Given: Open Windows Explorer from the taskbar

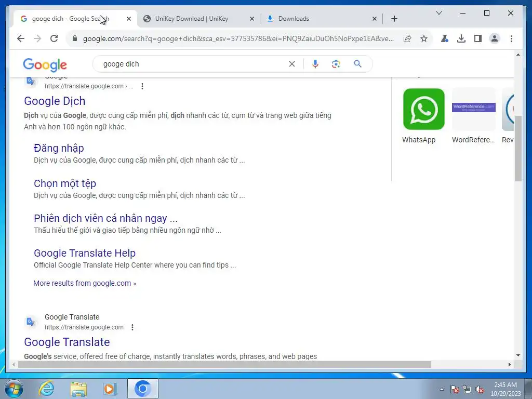Looking at the screenshot, I should (78, 389).
